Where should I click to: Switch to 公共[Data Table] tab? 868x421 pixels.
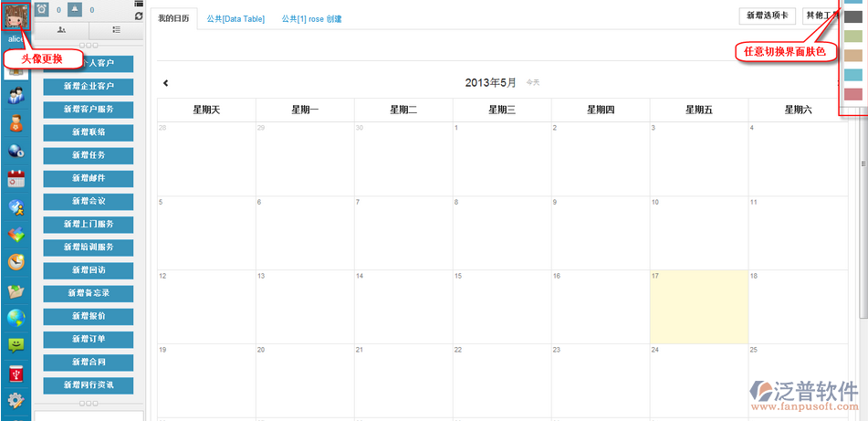coord(235,19)
